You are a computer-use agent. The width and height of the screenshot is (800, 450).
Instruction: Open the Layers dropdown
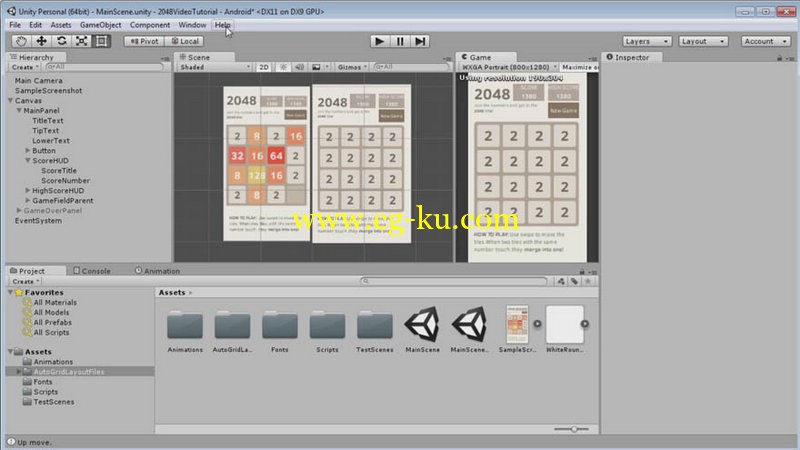tap(646, 41)
